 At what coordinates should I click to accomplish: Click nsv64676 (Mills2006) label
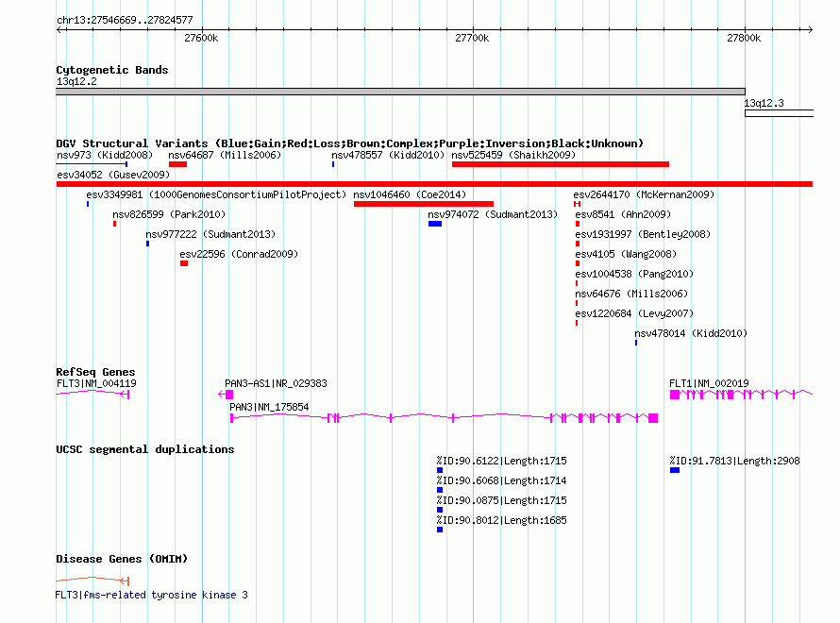click(x=631, y=294)
